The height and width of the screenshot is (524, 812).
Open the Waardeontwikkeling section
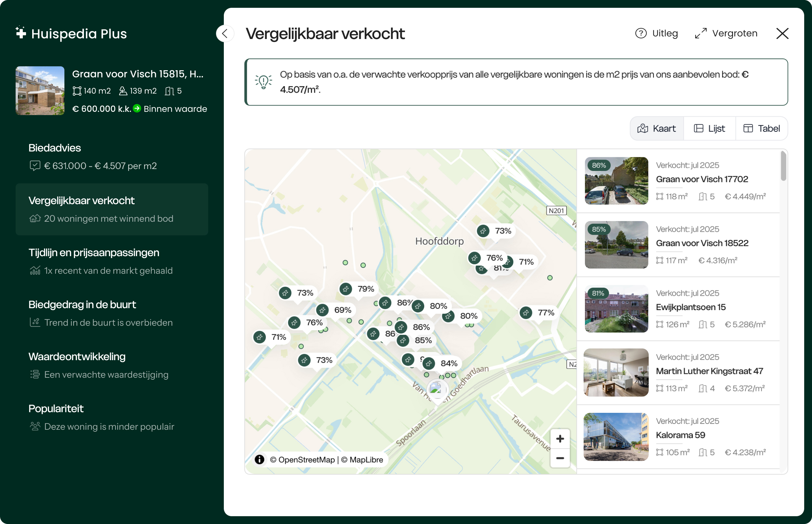coord(77,357)
